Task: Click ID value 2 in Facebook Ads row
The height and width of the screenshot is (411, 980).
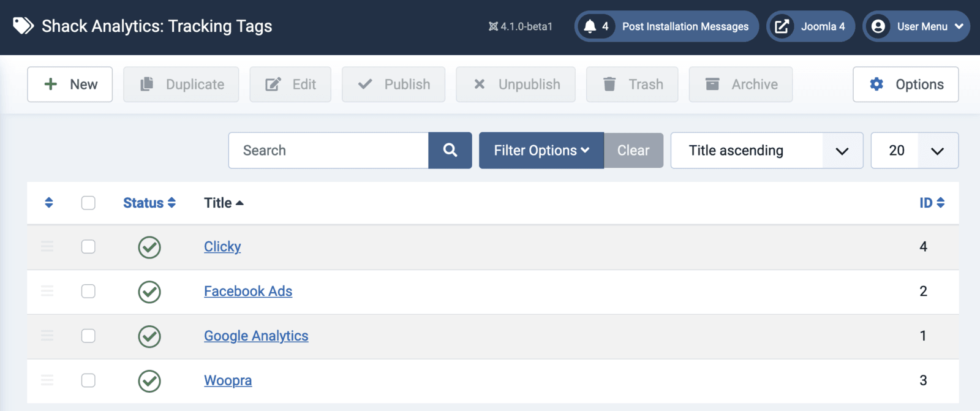Action: (x=923, y=291)
